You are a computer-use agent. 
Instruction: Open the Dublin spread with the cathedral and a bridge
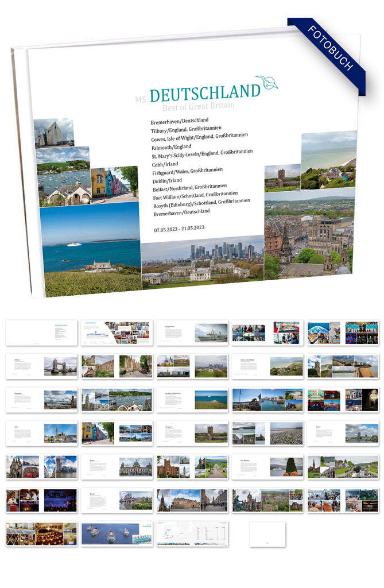coord(42,467)
